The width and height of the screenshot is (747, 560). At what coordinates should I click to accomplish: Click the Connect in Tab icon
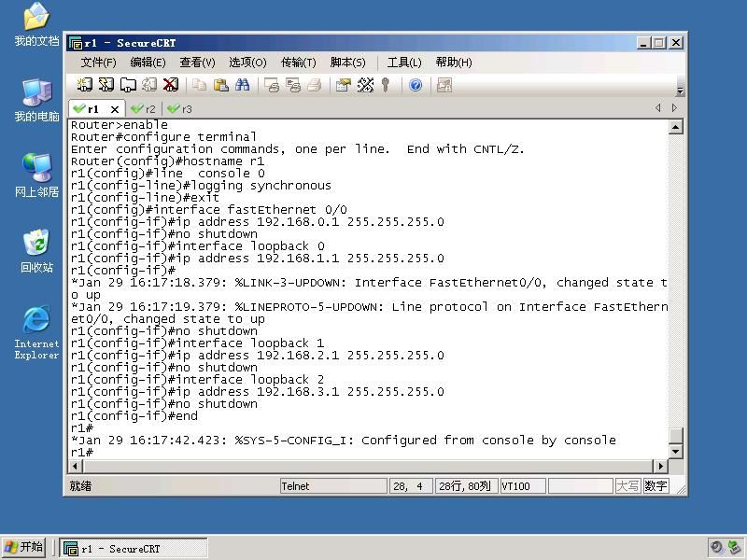128,85
